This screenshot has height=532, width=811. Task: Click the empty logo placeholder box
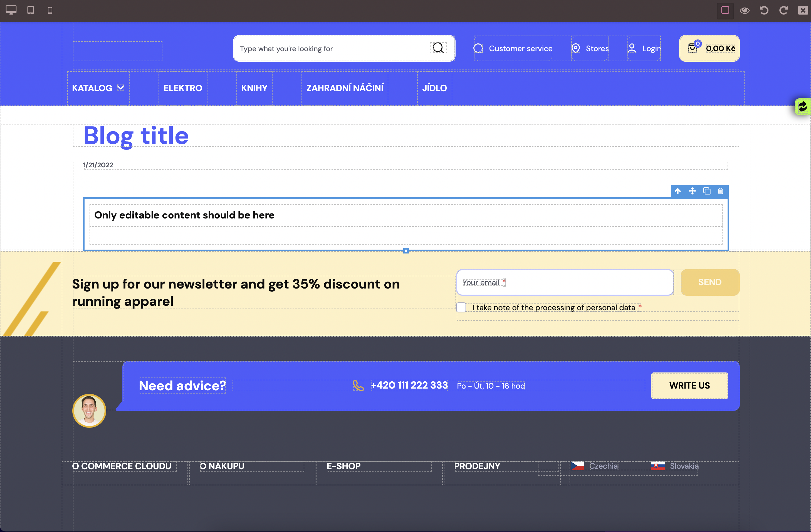118,51
